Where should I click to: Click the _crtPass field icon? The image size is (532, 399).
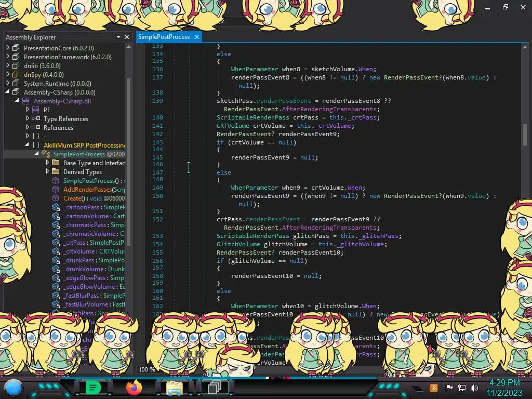click(56, 242)
